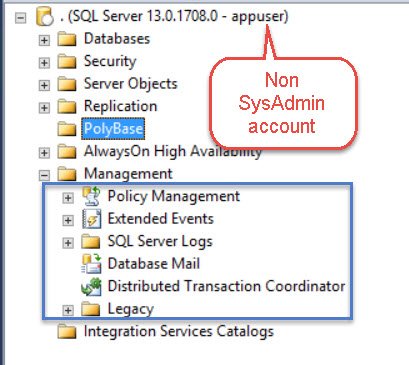
Task: Select the Integration Services Catalogs label
Action: pos(179,332)
